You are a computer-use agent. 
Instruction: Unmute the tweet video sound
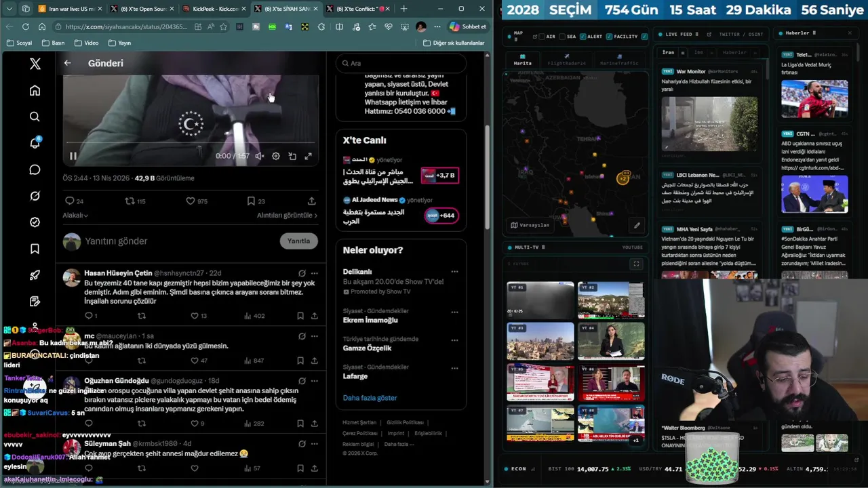tap(259, 156)
